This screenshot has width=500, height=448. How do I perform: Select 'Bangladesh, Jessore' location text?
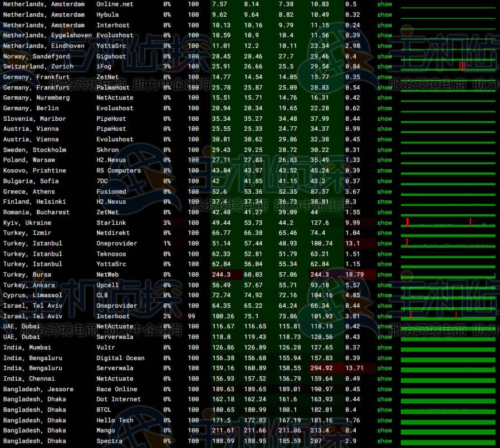[x=38, y=390]
